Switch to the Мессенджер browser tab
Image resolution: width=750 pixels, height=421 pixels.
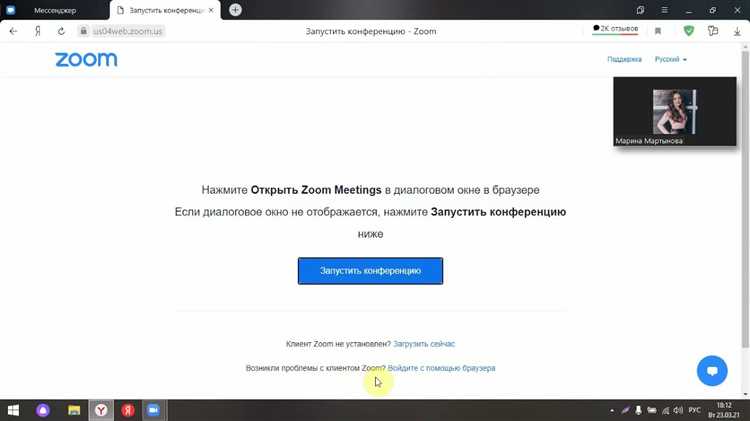pyautogui.click(x=55, y=10)
